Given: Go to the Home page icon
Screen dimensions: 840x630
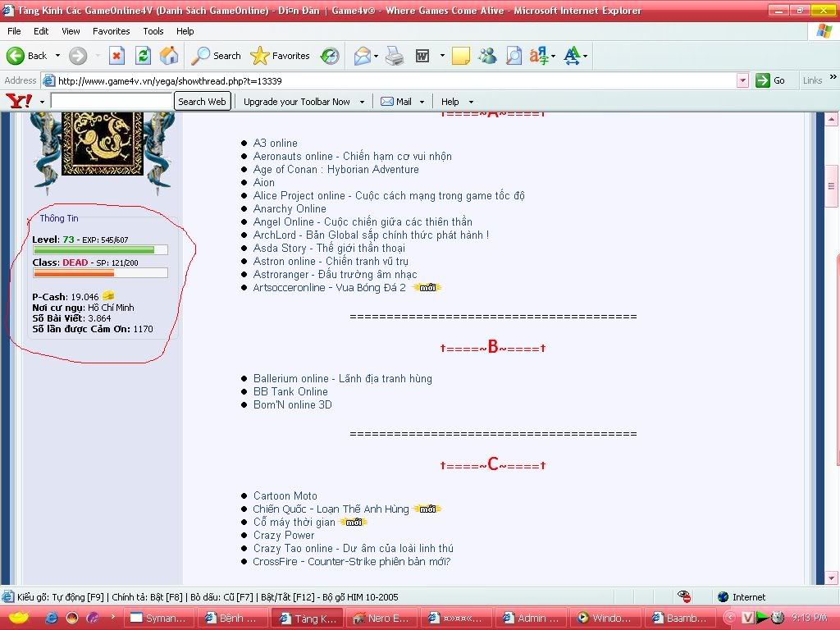Looking at the screenshot, I should point(169,56).
